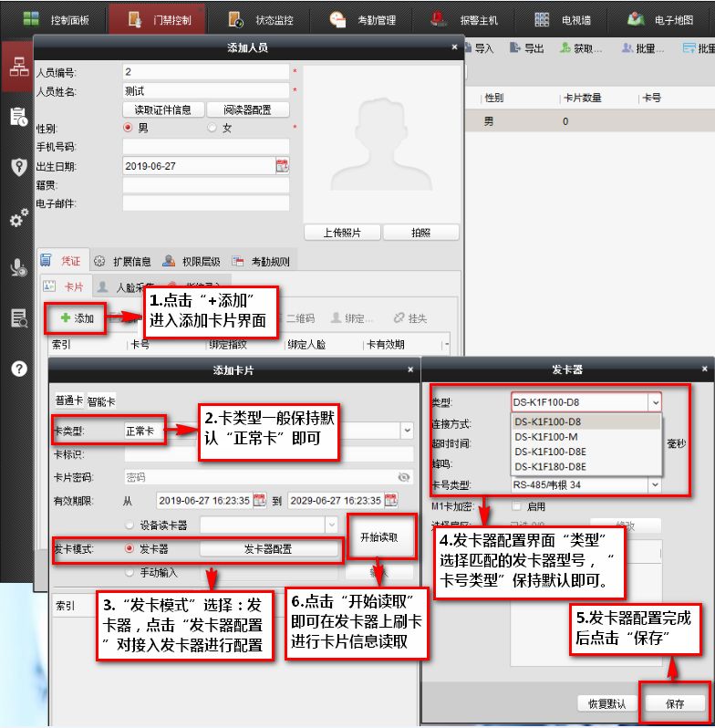715x728 pixels.
Task: Click the green plus 添加 card icon
Action: click(x=66, y=318)
